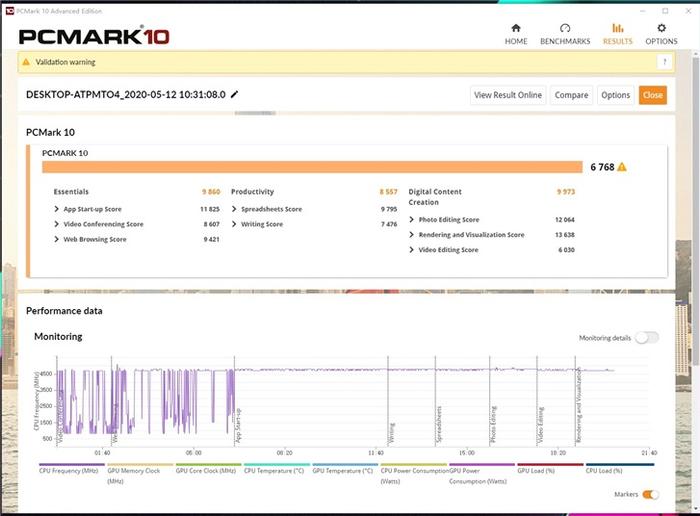Click View Result Online button

(x=508, y=95)
